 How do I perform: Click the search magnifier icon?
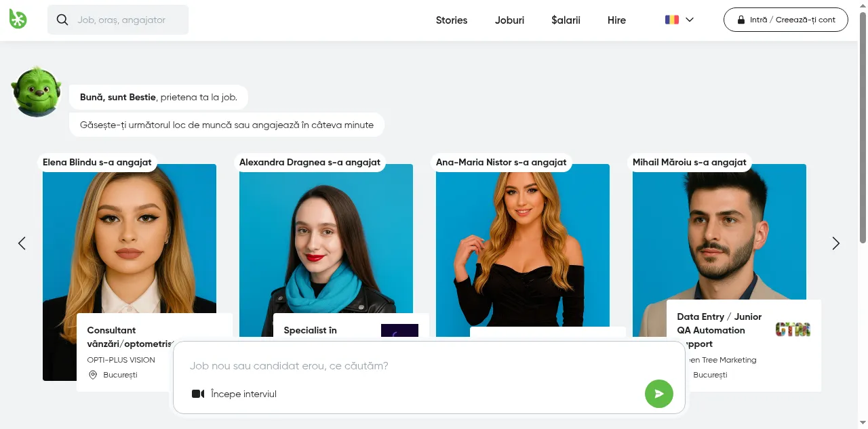pyautogui.click(x=62, y=20)
